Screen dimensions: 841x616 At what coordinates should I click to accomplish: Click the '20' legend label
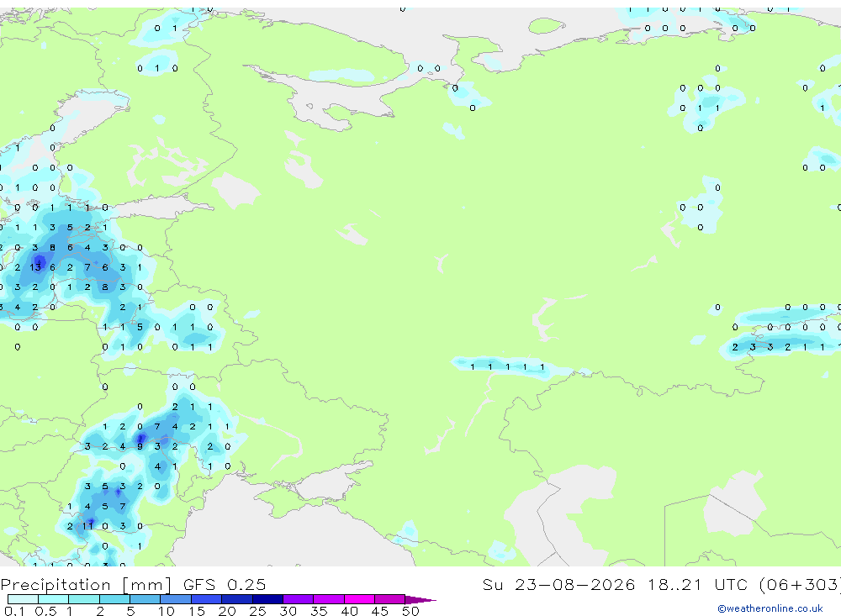point(227,611)
